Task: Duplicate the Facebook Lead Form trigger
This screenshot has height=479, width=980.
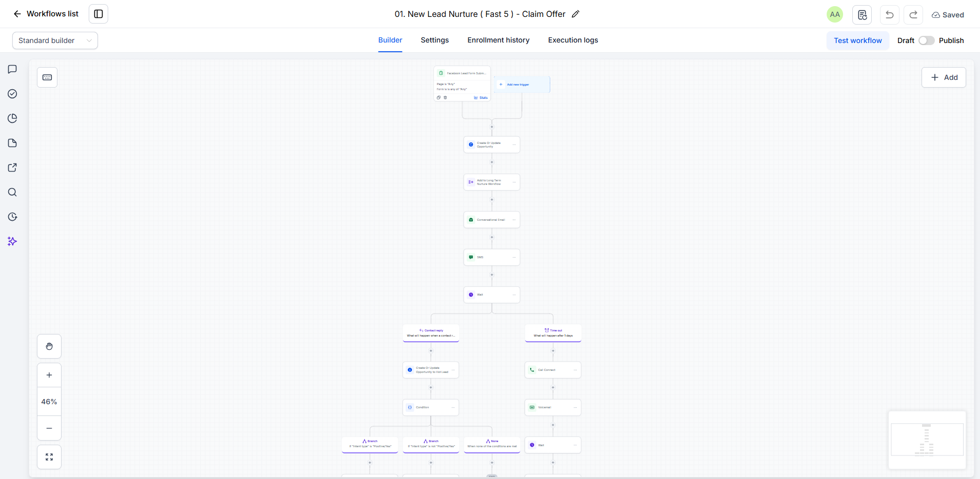Action: (x=438, y=97)
